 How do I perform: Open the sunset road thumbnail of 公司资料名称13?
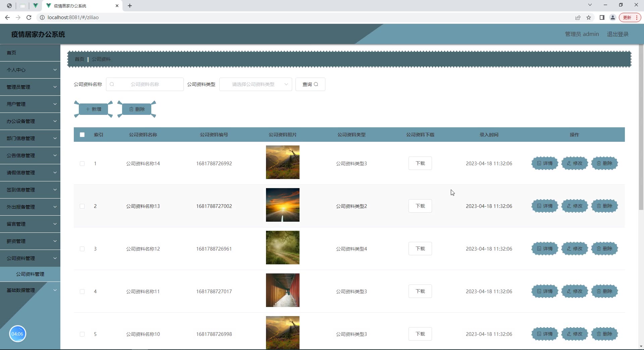[283, 205]
